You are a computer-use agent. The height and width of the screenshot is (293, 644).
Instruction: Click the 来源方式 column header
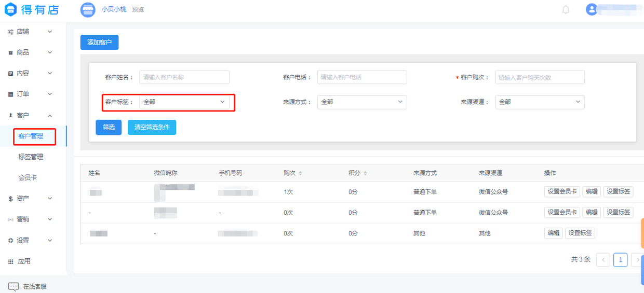click(425, 173)
